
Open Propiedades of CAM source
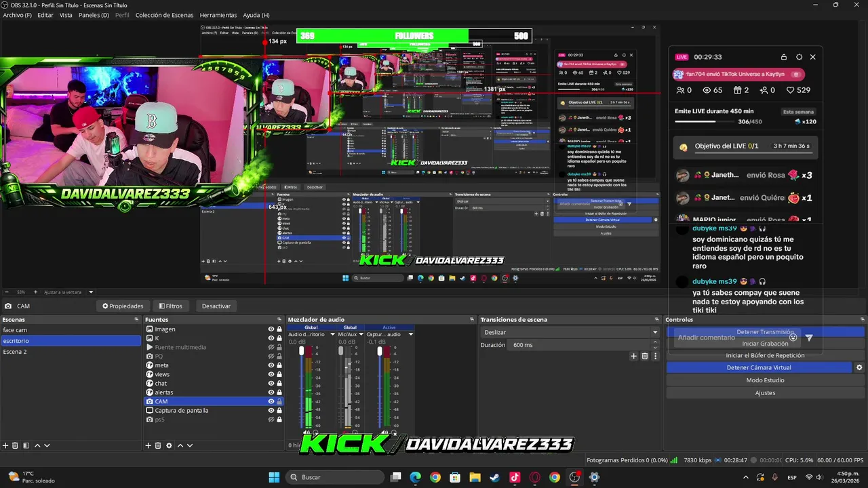(123, 306)
